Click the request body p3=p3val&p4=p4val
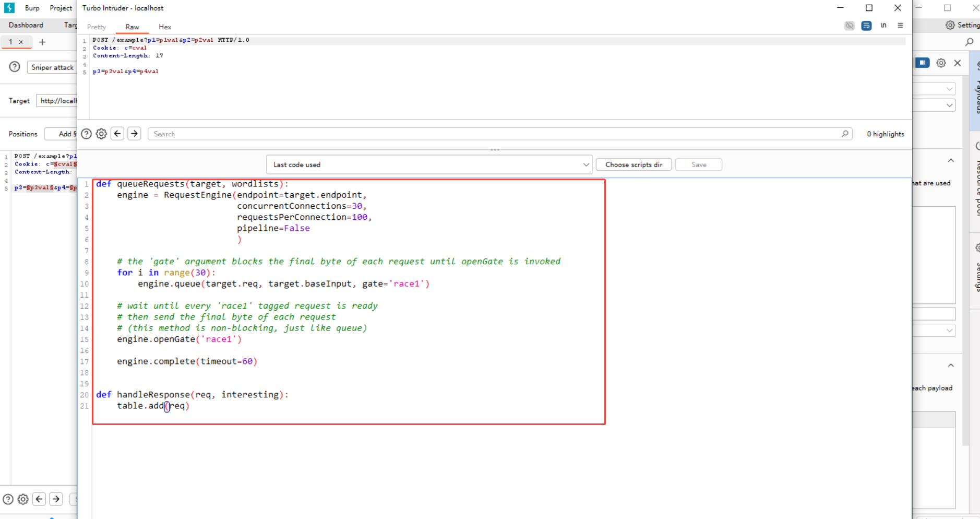980x519 pixels. (x=125, y=72)
